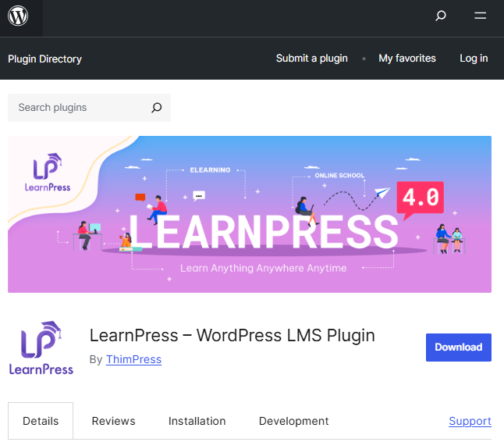Open the Installation tab
Screen dimensions: 504x442
197,421
